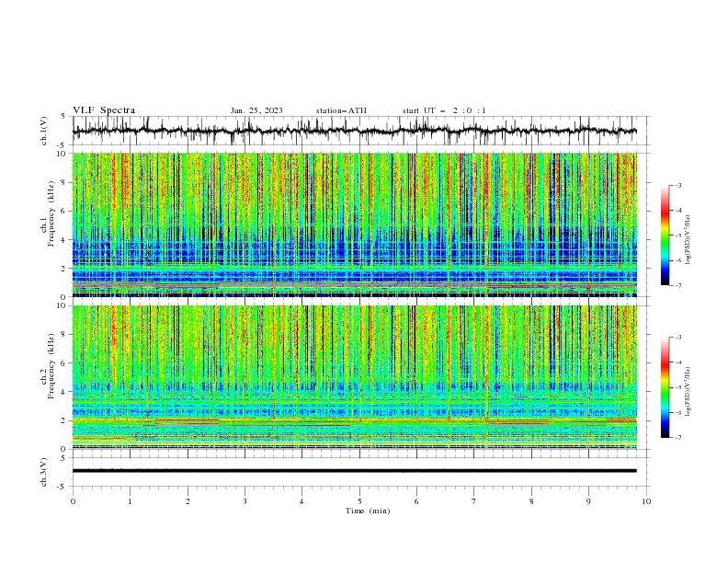Click inside the ch.1 frequency spectrogram
Image resolution: width=728 pixels, height=563 pixels.
point(354,224)
